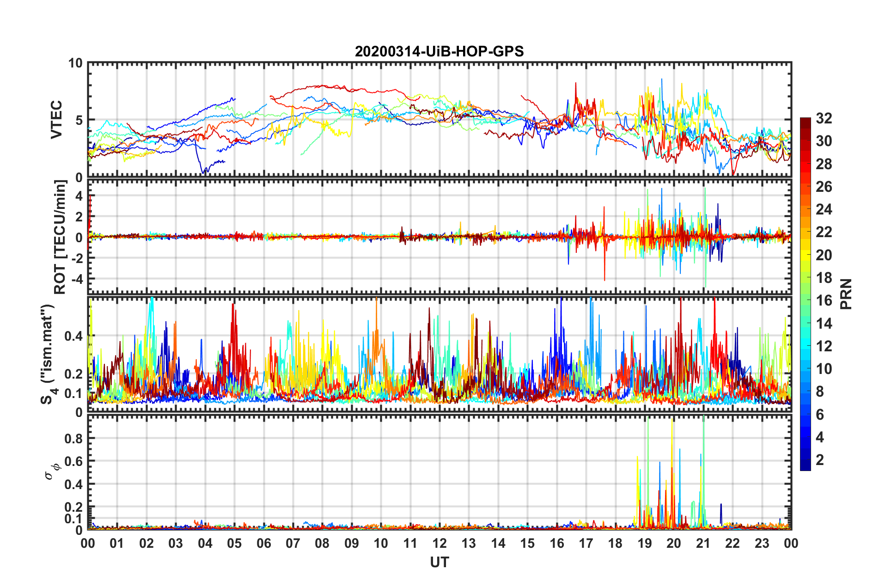Viewport: 879px width, 588px height.
Task: Select the VTEC y-axis label
Action: (56, 120)
